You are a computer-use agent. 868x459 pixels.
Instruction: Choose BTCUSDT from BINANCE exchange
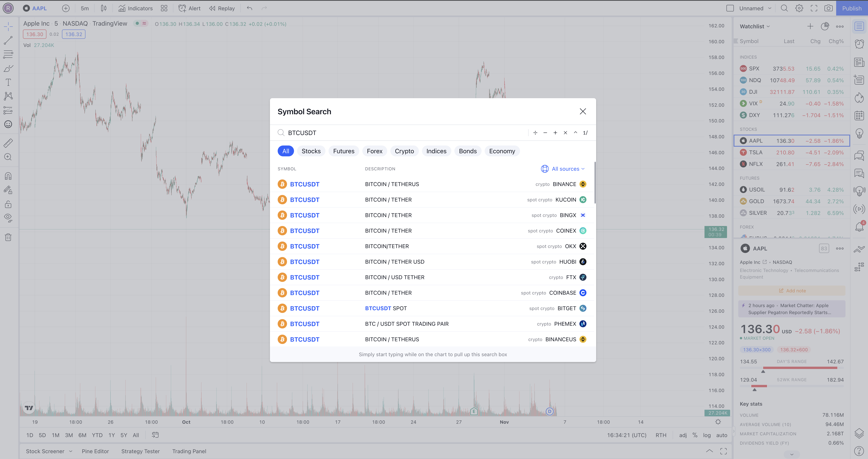(x=433, y=184)
